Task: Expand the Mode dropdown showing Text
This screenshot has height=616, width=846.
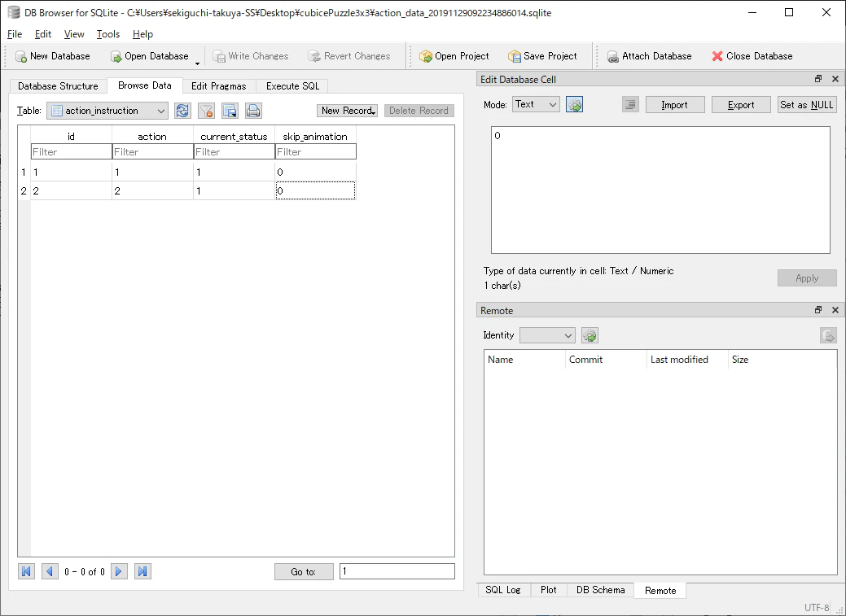Action: [x=536, y=104]
